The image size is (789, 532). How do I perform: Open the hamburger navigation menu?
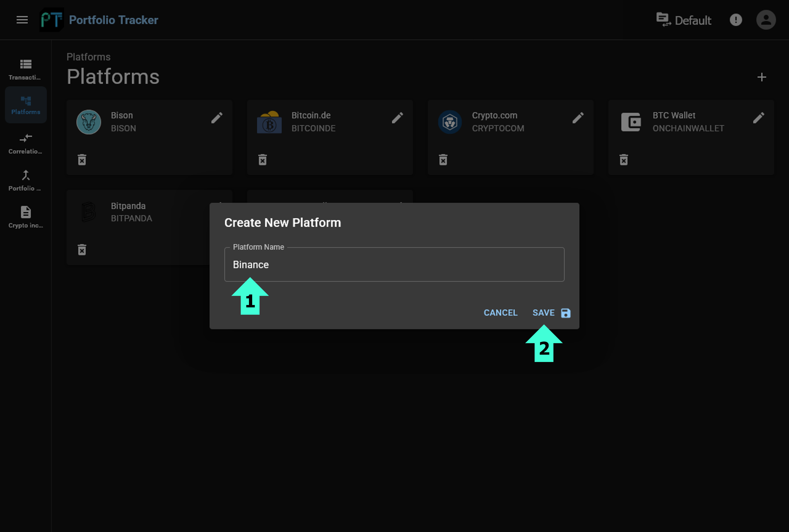point(22,20)
